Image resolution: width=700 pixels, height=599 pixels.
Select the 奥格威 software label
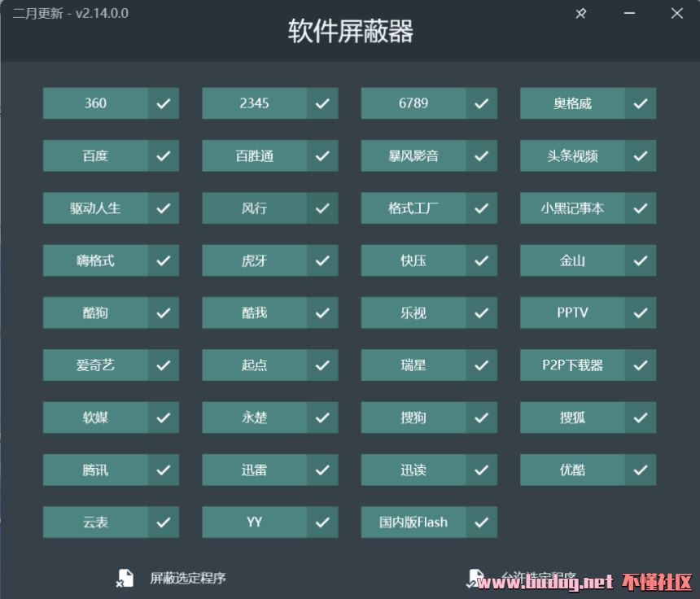[572, 103]
